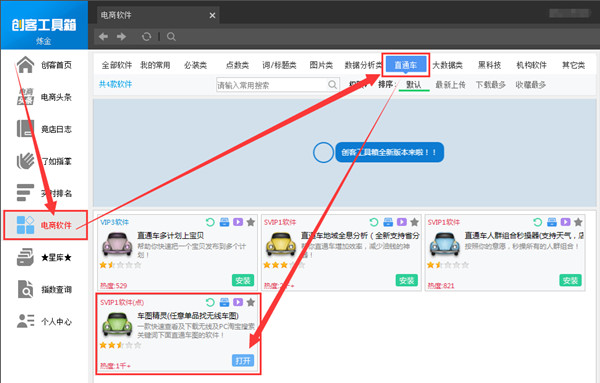The height and width of the screenshot is (383, 600).
Task: Favorite 车图精灵 with star icon
Action: point(251,302)
